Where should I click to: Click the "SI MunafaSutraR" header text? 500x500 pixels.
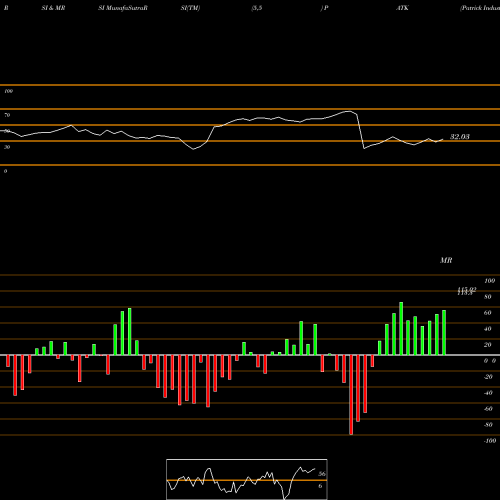[123, 8]
